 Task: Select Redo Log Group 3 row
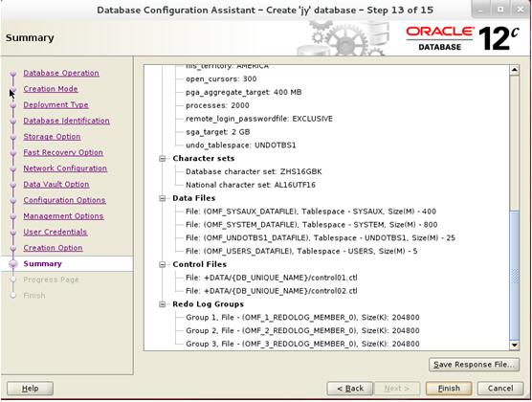point(302,344)
